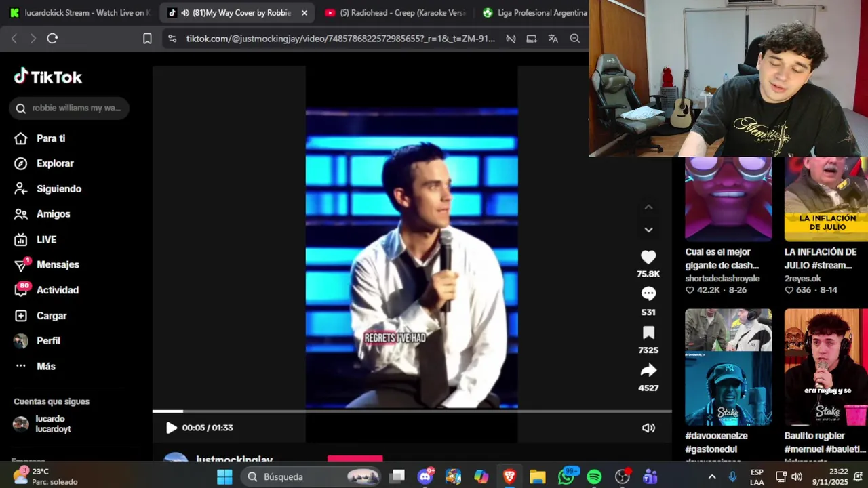
Task: Click the video progress bar
Action: pos(412,411)
